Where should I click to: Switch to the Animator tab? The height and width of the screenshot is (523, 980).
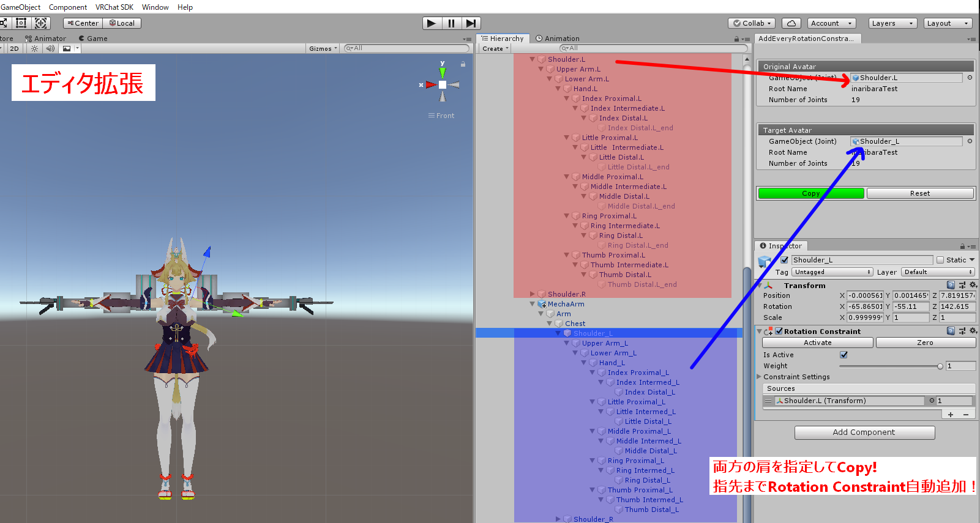[46, 39]
